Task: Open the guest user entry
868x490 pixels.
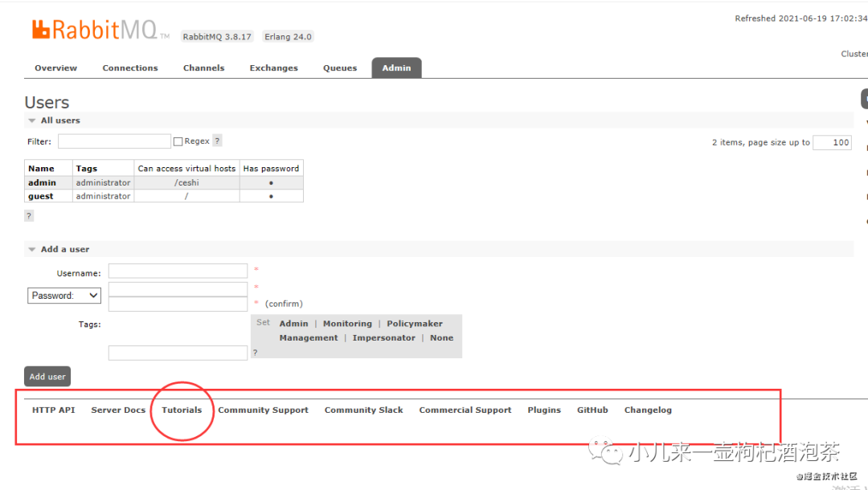Action: click(x=41, y=196)
